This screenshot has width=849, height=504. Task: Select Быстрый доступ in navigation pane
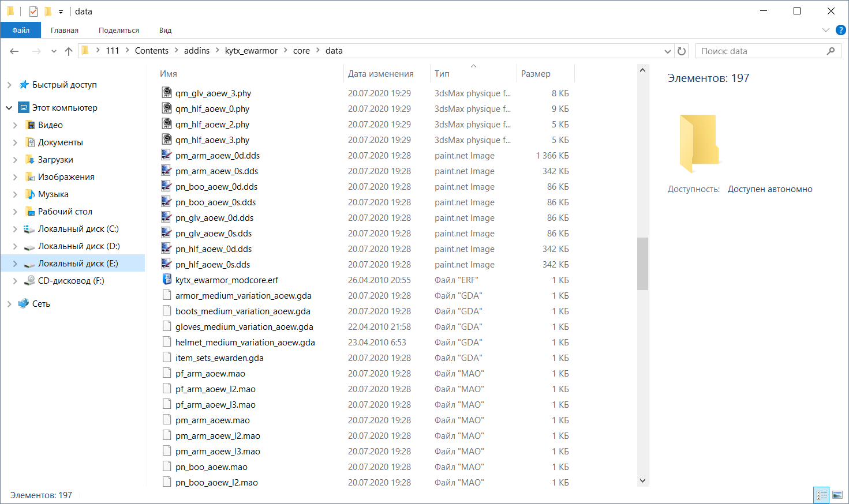[x=64, y=85]
